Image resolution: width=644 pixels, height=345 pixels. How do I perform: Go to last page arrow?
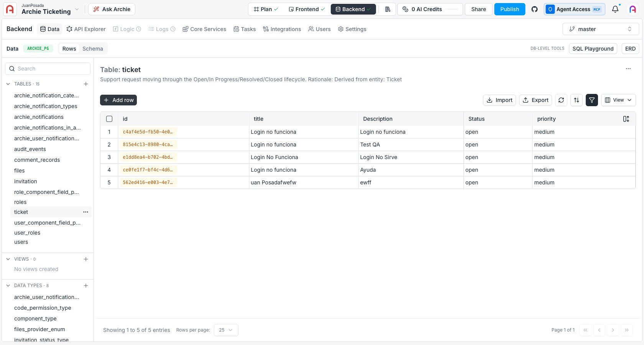click(627, 330)
